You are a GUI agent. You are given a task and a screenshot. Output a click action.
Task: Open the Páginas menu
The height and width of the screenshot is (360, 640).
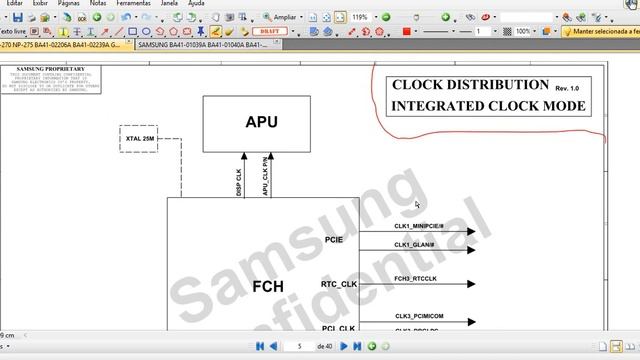(69, 3)
